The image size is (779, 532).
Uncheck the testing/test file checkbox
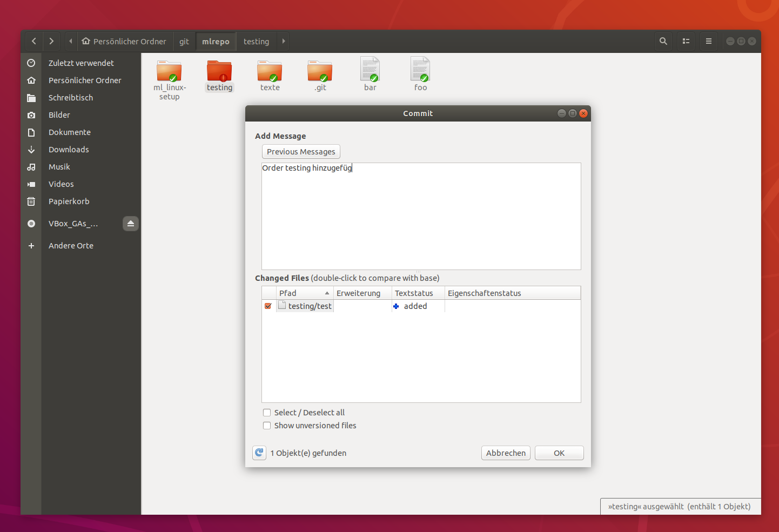pyautogui.click(x=268, y=306)
